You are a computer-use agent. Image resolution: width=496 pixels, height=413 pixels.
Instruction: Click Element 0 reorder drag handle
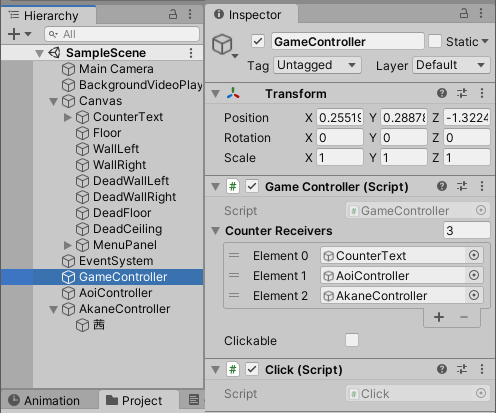234,255
